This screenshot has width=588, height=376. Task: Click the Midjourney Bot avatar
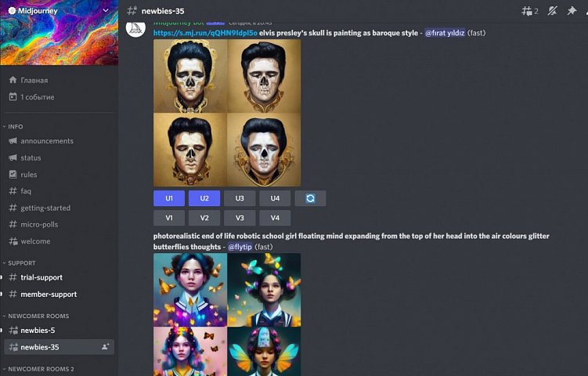point(135,28)
